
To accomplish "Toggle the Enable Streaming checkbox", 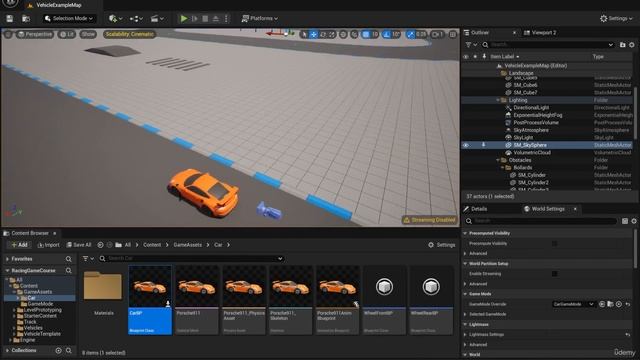I will tap(554, 274).
